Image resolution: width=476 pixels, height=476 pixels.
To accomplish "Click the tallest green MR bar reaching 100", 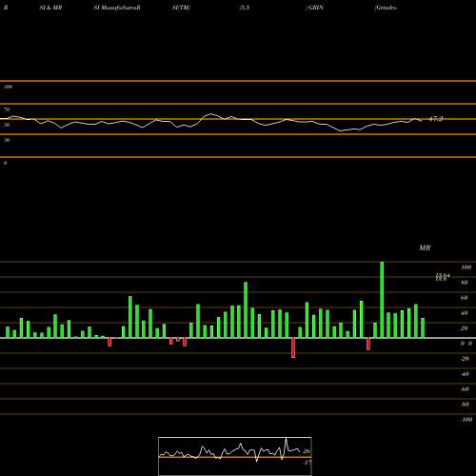I will [382, 300].
